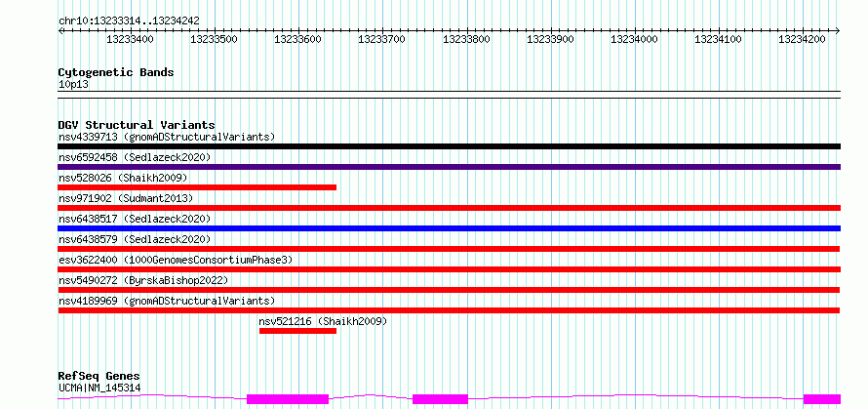This screenshot has width=868, height=409.
Task: Click the first magenta UCMA exon block
Action: (288, 399)
